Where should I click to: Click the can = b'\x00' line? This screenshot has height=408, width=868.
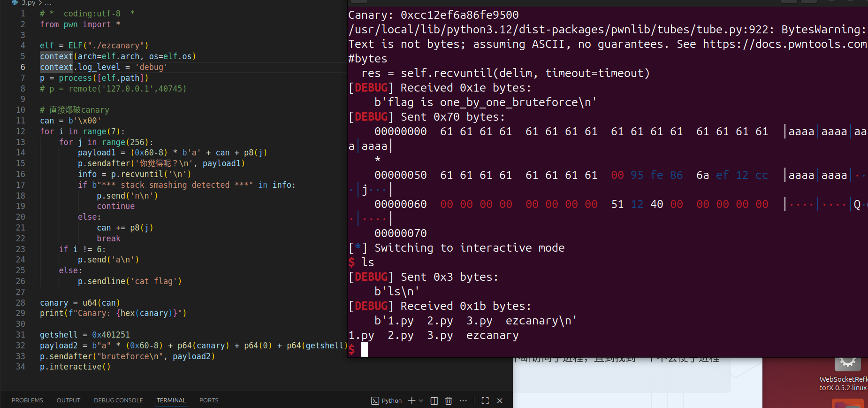point(70,121)
